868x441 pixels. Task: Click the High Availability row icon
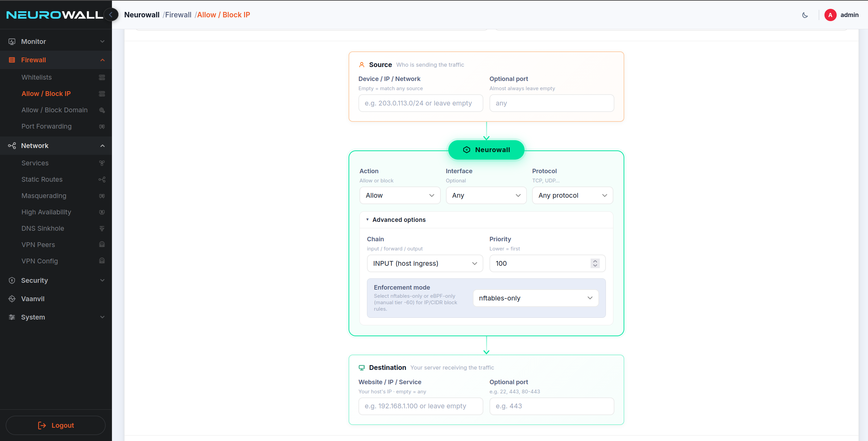click(102, 212)
